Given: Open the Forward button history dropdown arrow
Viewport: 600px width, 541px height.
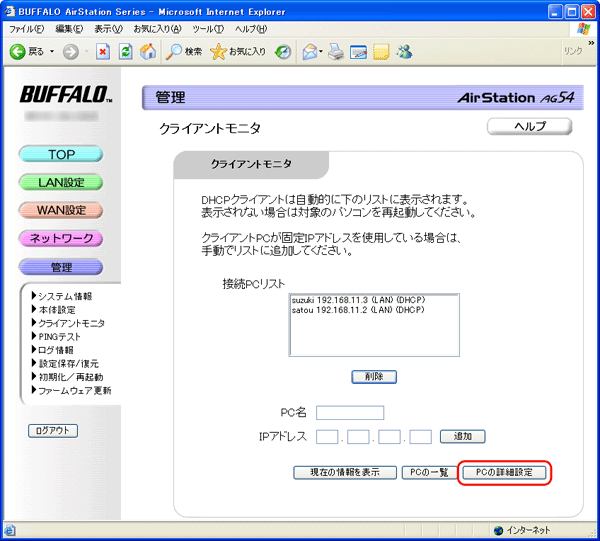Looking at the screenshot, I should click(x=87, y=52).
